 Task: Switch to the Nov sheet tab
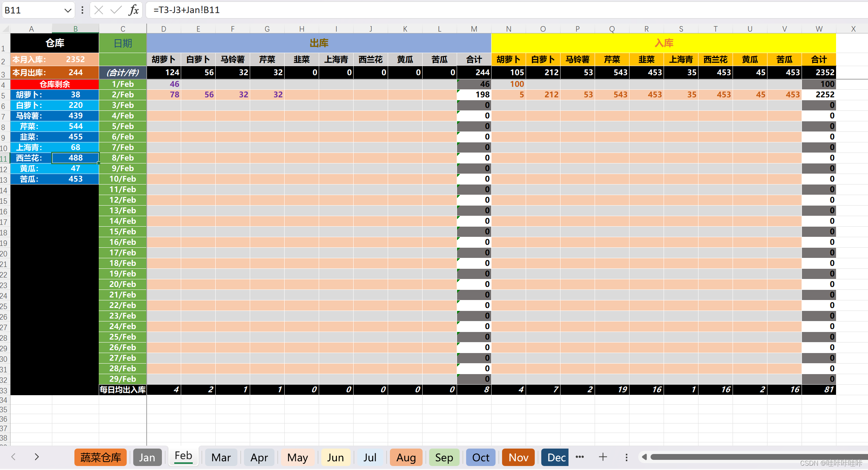518,457
